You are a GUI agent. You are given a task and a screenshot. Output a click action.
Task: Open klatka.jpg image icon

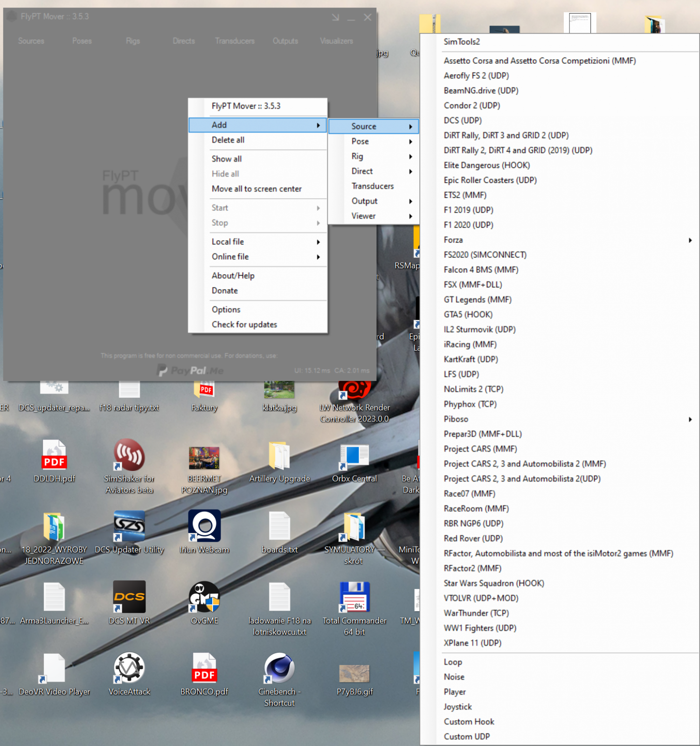click(x=279, y=390)
